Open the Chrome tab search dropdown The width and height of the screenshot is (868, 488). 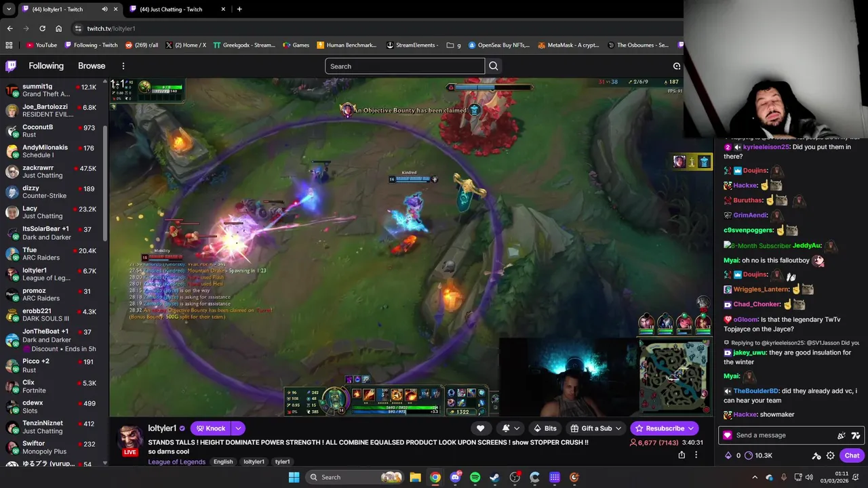pyautogui.click(x=8, y=9)
